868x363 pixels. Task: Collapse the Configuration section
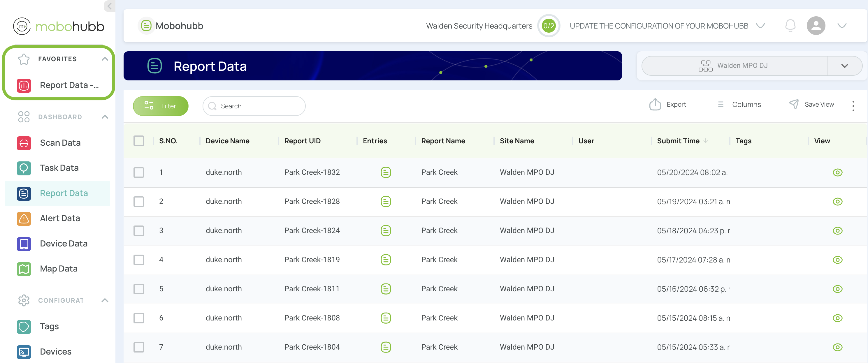pyautogui.click(x=105, y=300)
